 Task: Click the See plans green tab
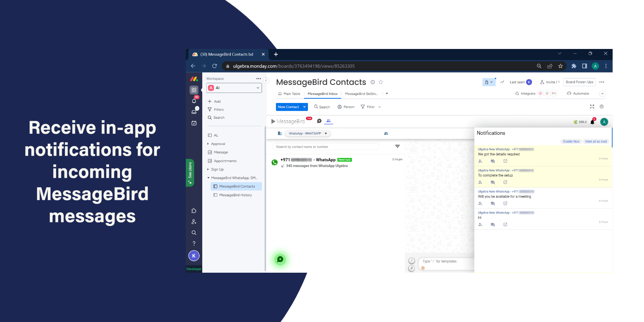[x=190, y=172]
